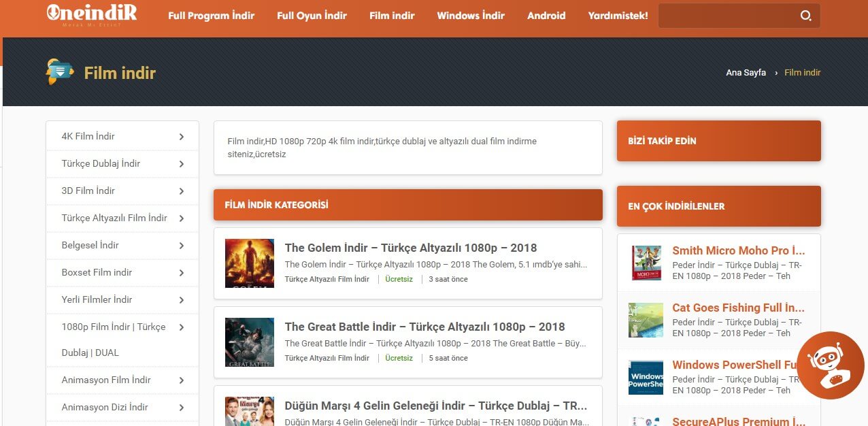Open Full Program İndir menu

211,15
